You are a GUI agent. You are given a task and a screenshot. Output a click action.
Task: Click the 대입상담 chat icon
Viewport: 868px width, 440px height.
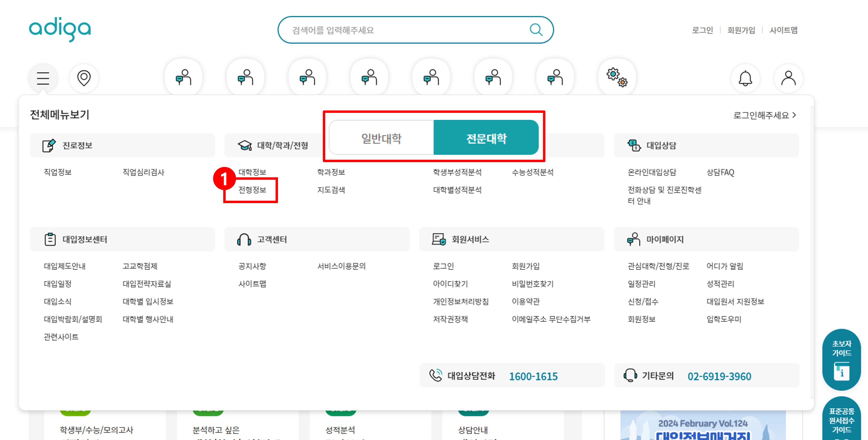coord(634,145)
